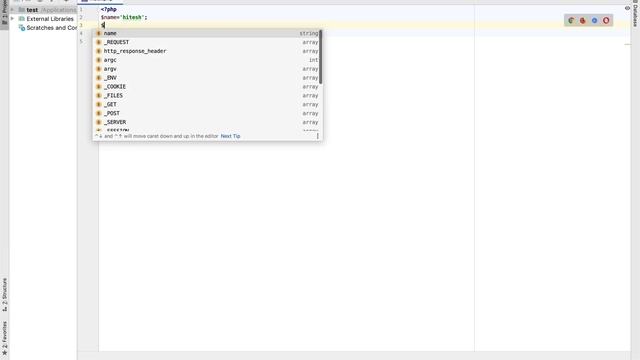Click the variable icon beside '_POST'
The image size is (640, 360).
98,113
